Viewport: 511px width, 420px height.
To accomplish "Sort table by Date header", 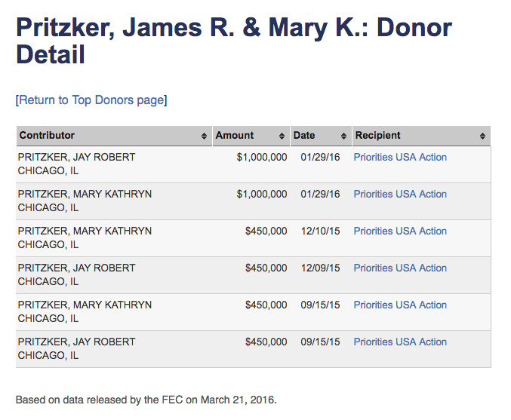I will coord(304,136).
